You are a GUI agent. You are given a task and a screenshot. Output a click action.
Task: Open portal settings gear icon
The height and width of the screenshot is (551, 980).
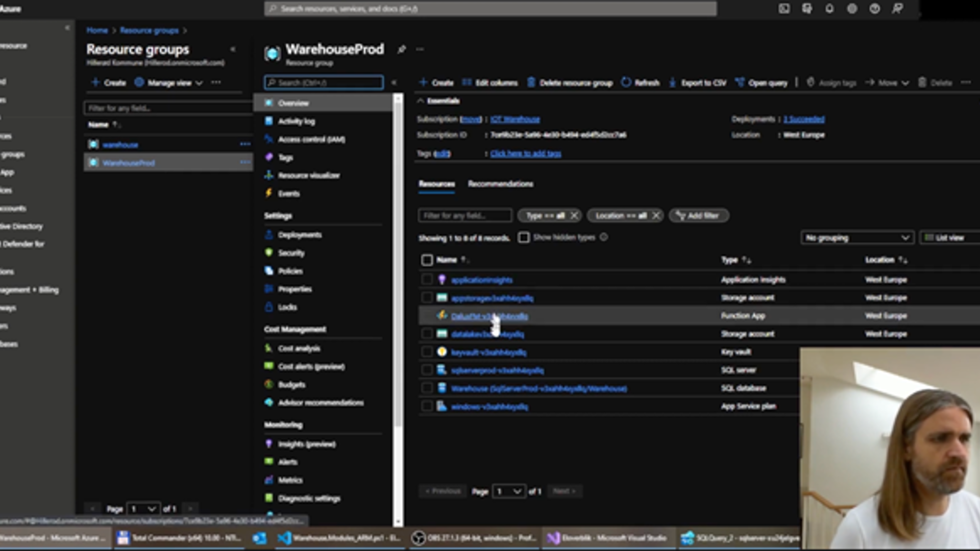tap(852, 9)
